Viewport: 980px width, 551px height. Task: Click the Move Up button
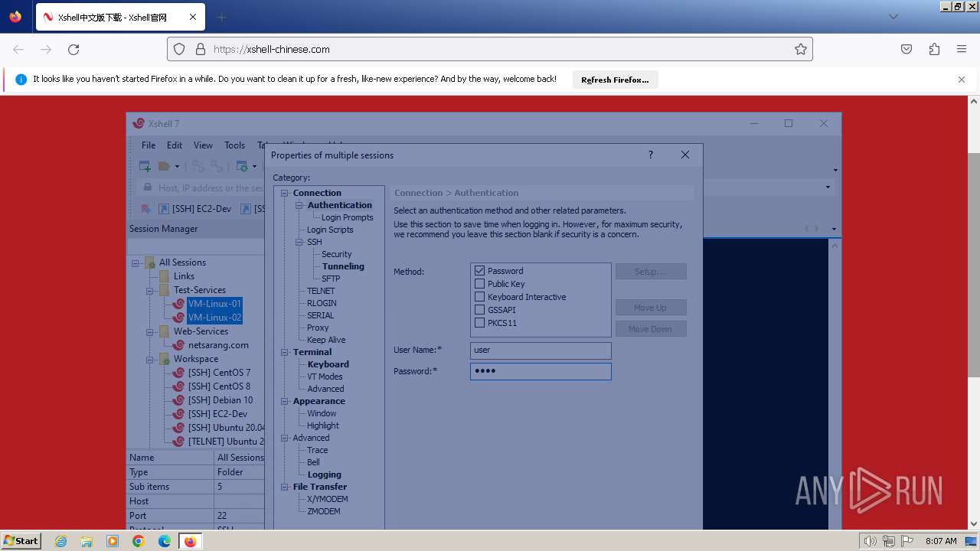tap(651, 308)
